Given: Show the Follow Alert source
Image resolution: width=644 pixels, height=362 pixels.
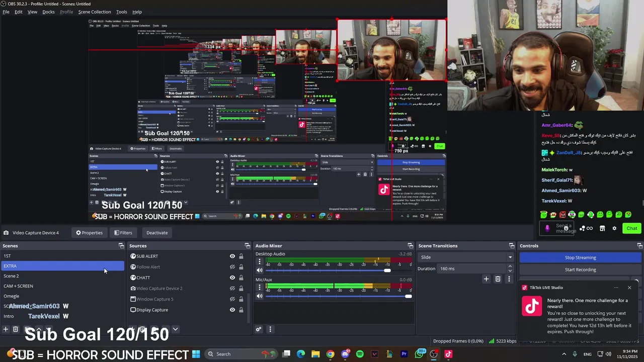Looking at the screenshot, I should pyautogui.click(x=232, y=267).
